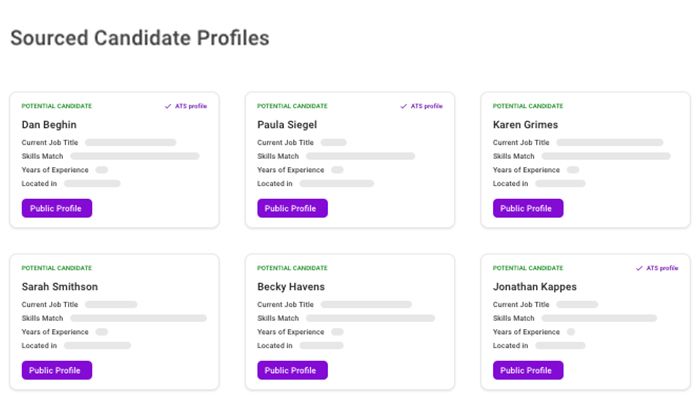View Karen Grimes' Public Profile
Image resolution: width=700 pixels, height=400 pixels.
pyautogui.click(x=528, y=208)
